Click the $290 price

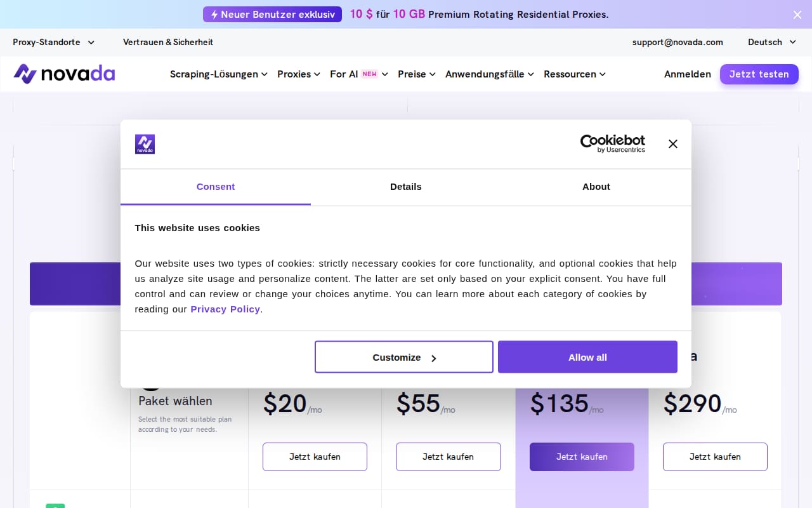click(693, 404)
